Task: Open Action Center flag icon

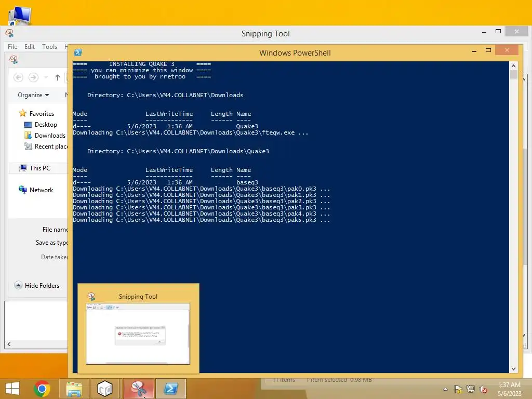Action: [x=458, y=389]
